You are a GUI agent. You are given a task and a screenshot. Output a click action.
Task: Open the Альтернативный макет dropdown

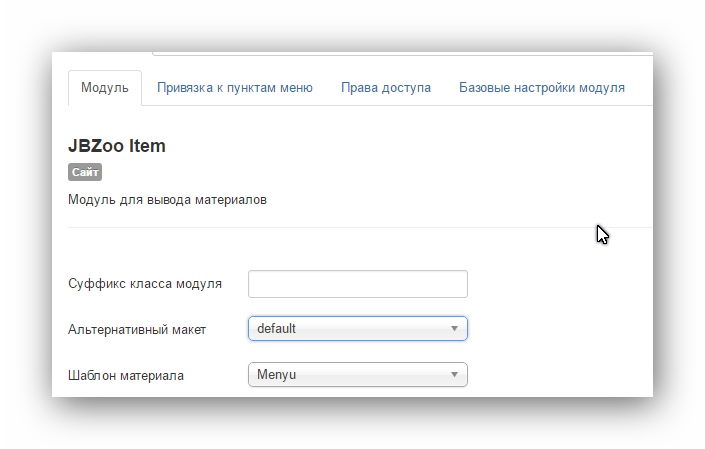pos(357,328)
